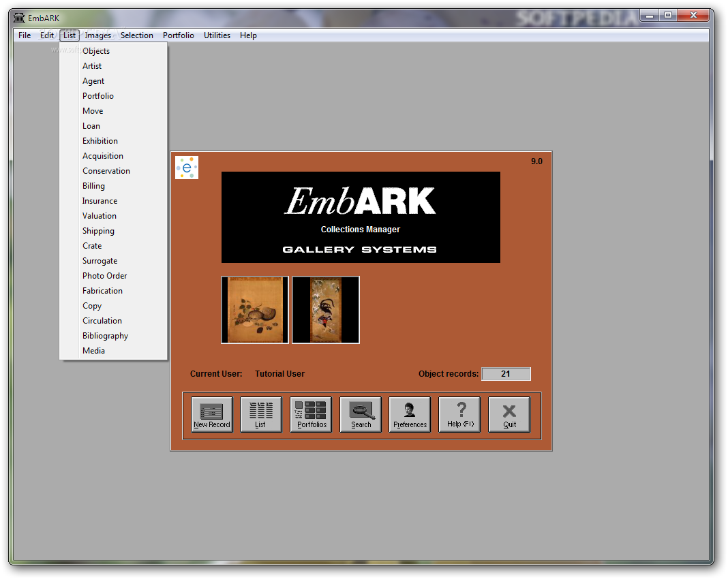Viewport: 728px width, 579px height.
Task: Choose Objects from the List menu
Action: (x=113, y=51)
